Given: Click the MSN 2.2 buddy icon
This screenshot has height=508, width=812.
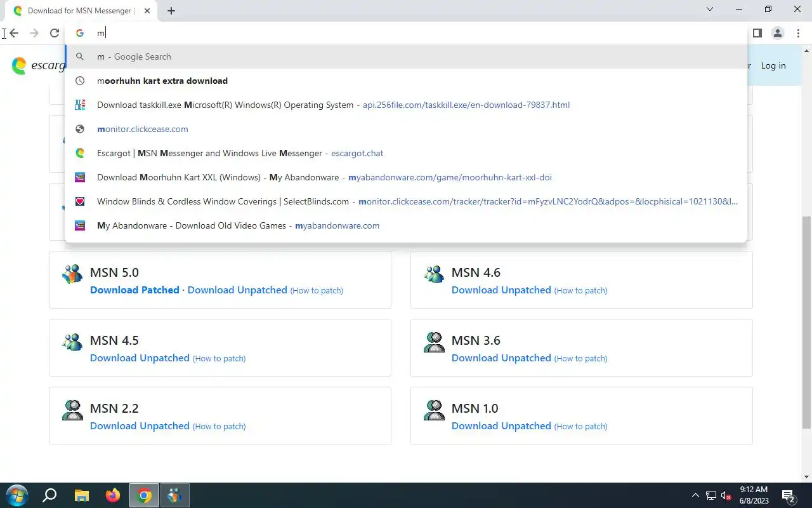Looking at the screenshot, I should point(72,410).
